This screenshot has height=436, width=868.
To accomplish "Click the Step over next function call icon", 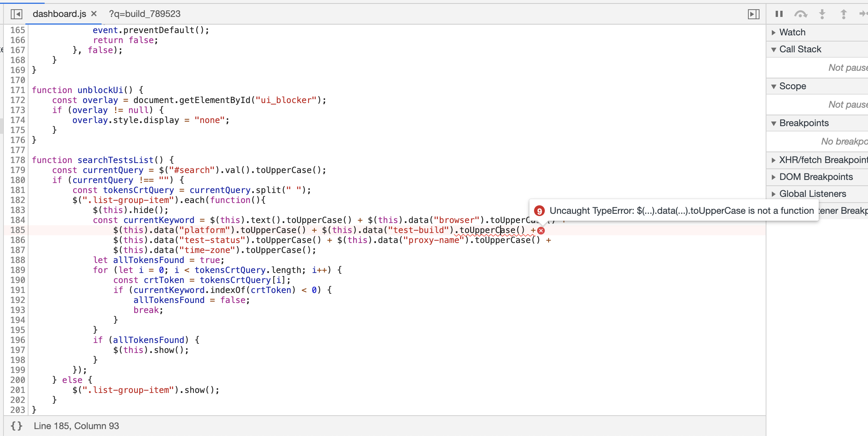I will tap(801, 14).
